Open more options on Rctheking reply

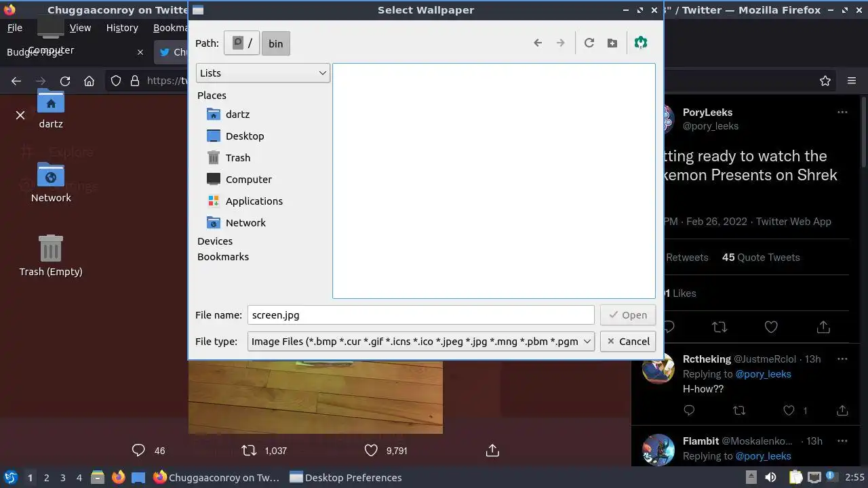click(842, 359)
